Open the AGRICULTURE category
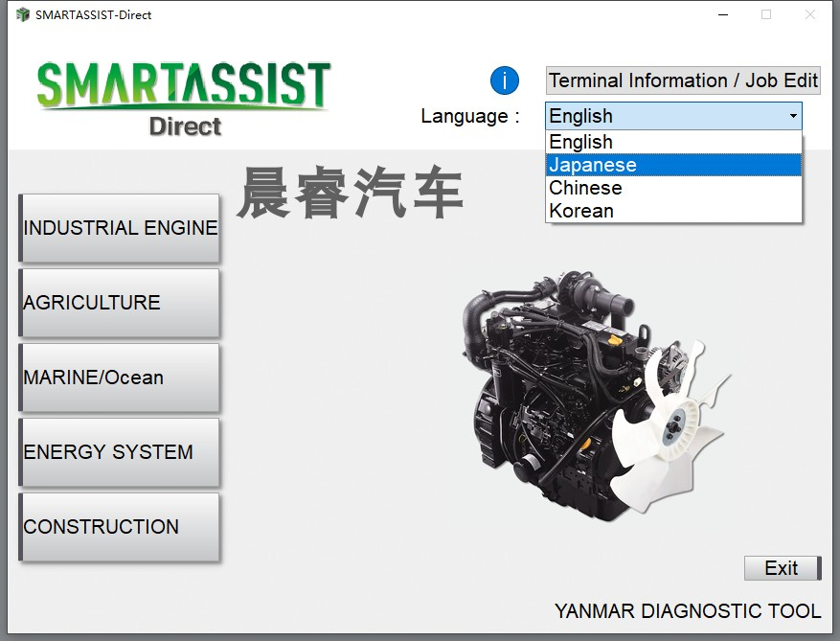 click(x=119, y=303)
